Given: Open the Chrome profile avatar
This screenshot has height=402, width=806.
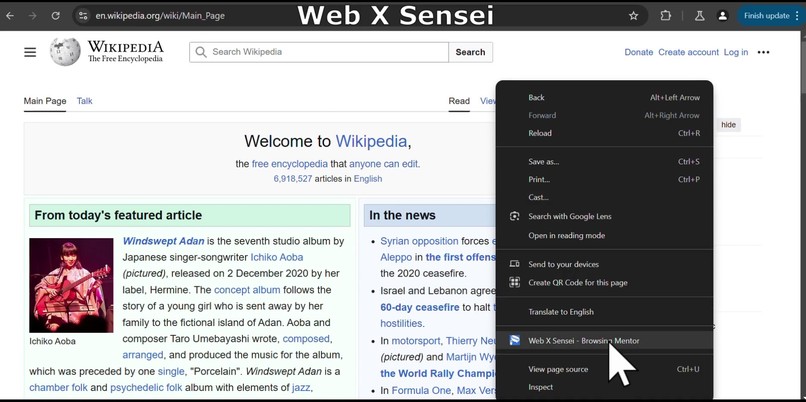Looking at the screenshot, I should pyautogui.click(x=722, y=16).
